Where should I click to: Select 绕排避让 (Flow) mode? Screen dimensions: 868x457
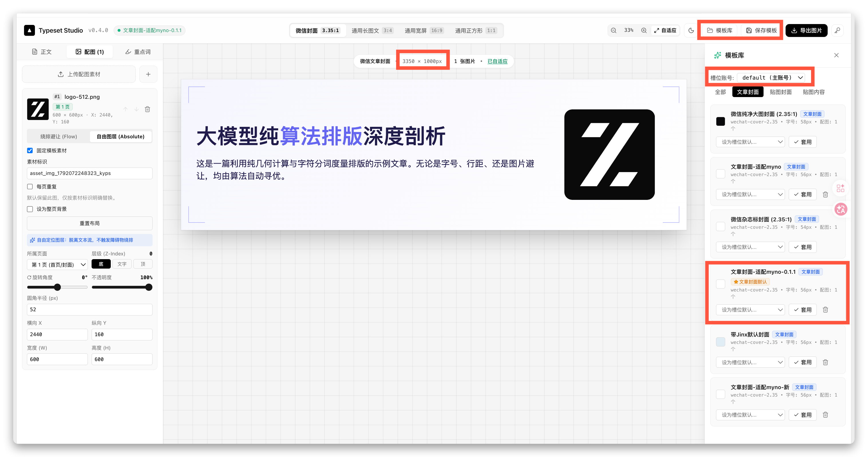[59, 137]
